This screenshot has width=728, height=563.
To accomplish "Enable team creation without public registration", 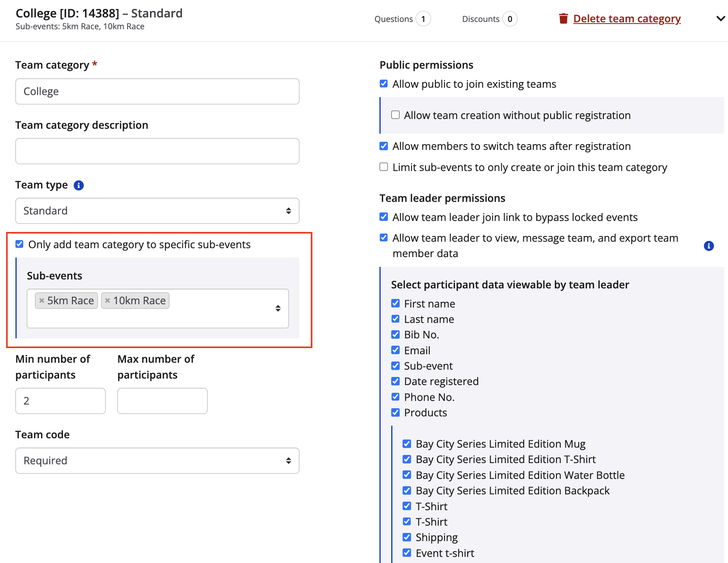I will (x=395, y=115).
